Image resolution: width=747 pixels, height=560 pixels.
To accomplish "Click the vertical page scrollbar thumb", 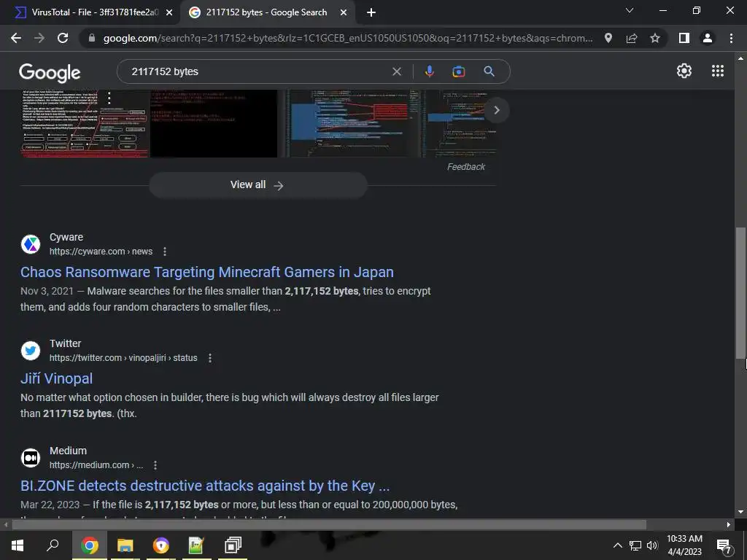I will point(740,292).
